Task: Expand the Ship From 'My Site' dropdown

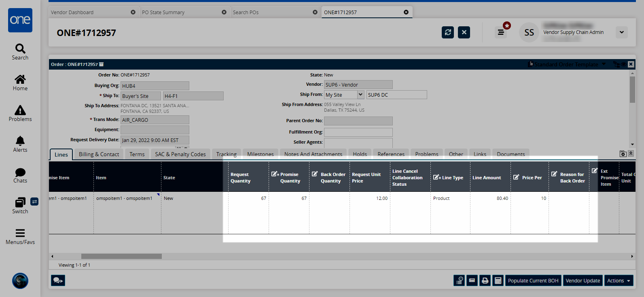Action: coord(360,95)
